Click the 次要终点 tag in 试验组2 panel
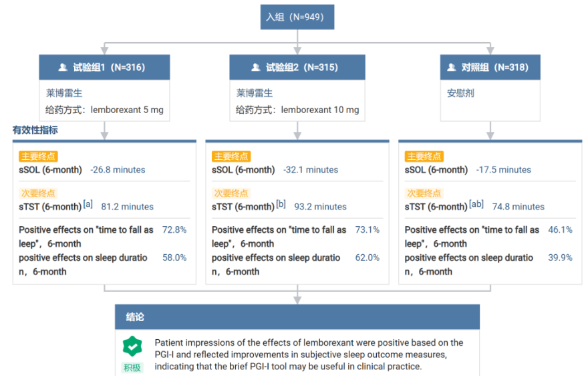Screen dimensions: 588x376 [x=231, y=193]
